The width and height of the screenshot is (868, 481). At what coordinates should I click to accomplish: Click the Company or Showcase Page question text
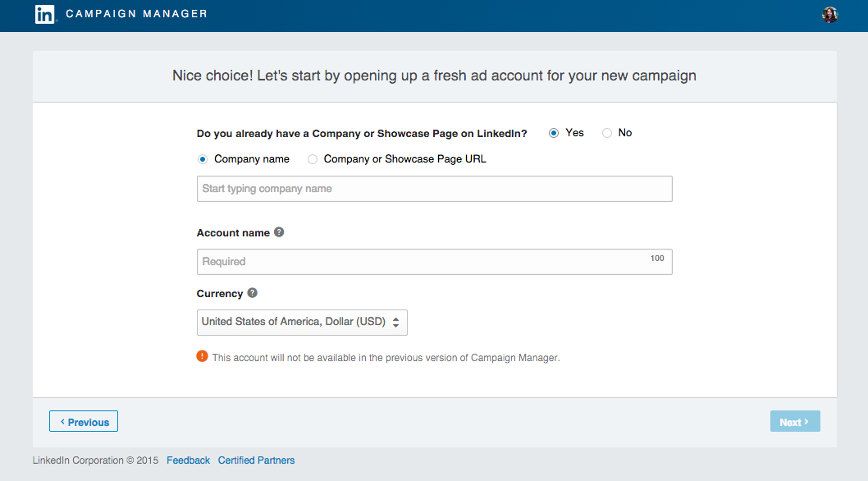click(x=362, y=133)
